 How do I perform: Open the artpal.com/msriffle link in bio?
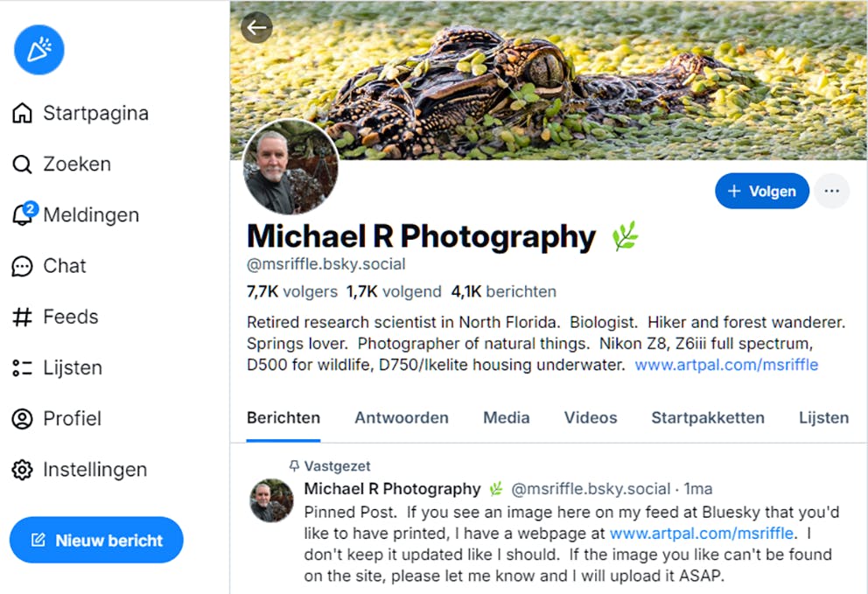726,365
